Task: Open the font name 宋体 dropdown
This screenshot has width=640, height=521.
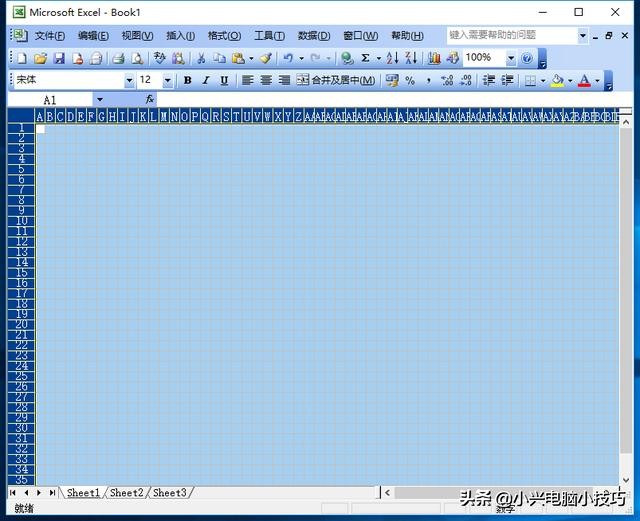Action: (x=129, y=80)
